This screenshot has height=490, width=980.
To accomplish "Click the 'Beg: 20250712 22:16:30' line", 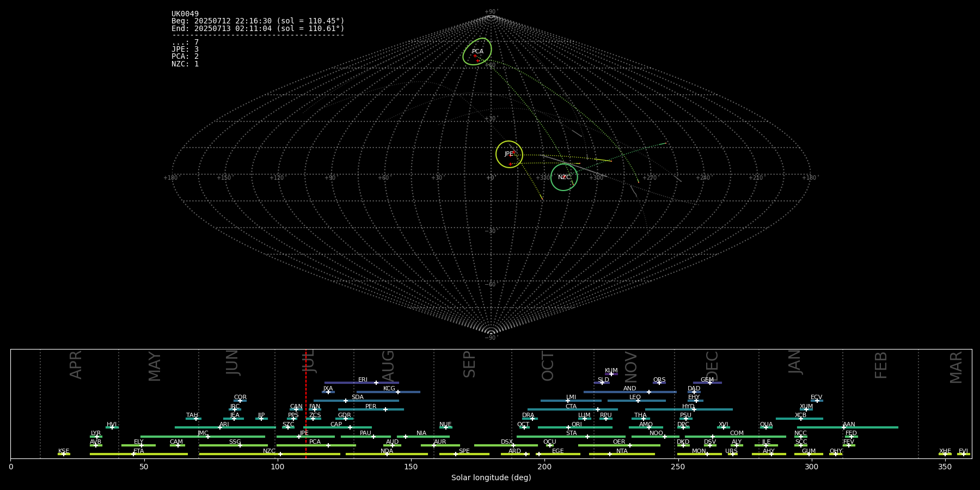I will point(258,21).
